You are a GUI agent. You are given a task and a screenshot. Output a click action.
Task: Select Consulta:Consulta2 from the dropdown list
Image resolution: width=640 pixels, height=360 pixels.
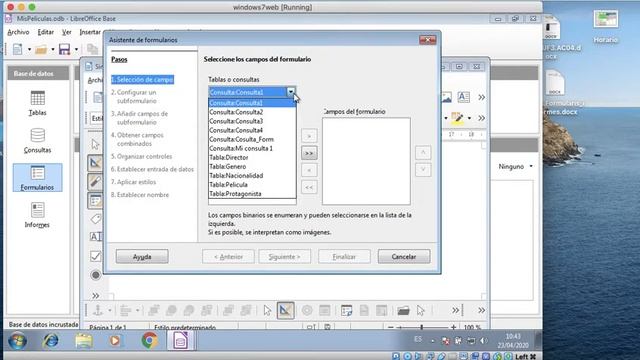pos(252,112)
